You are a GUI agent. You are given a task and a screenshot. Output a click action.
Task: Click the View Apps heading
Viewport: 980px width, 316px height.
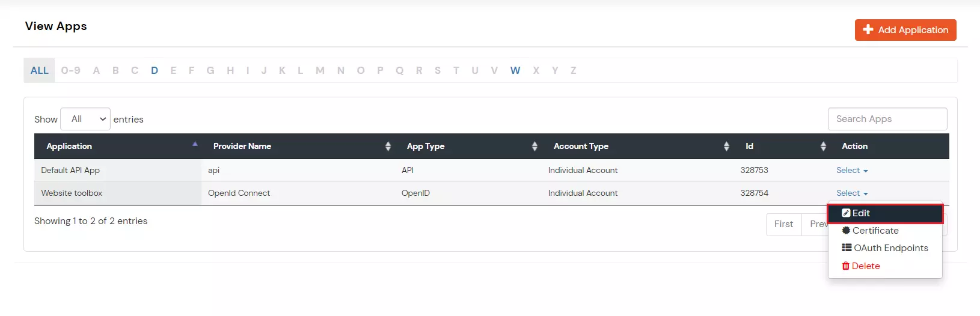(x=56, y=26)
